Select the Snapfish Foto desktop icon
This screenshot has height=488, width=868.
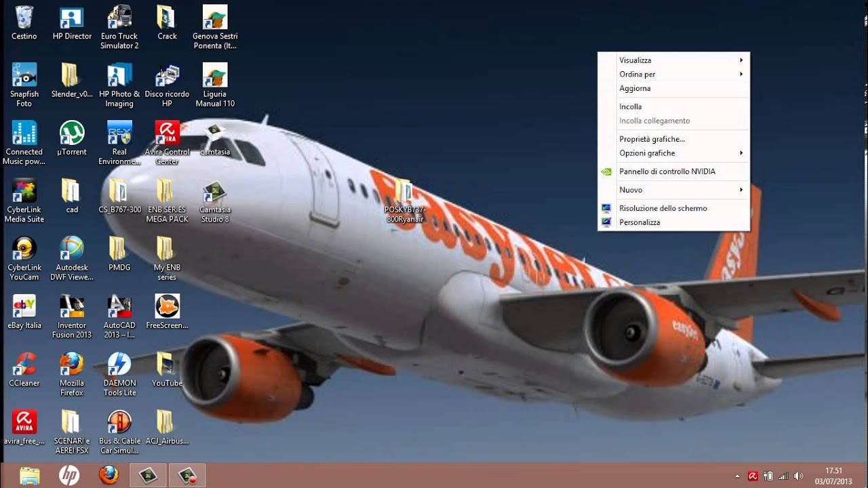(24, 85)
